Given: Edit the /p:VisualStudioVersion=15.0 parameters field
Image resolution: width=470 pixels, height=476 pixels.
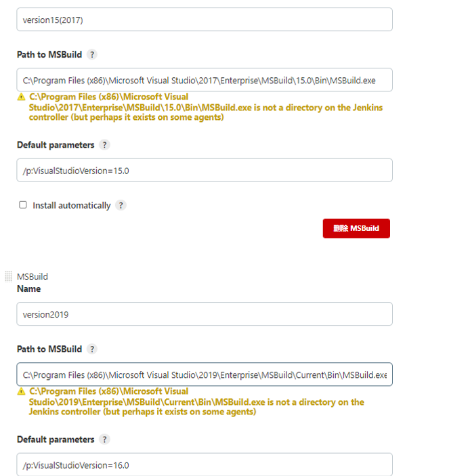Looking at the screenshot, I should click(204, 171).
